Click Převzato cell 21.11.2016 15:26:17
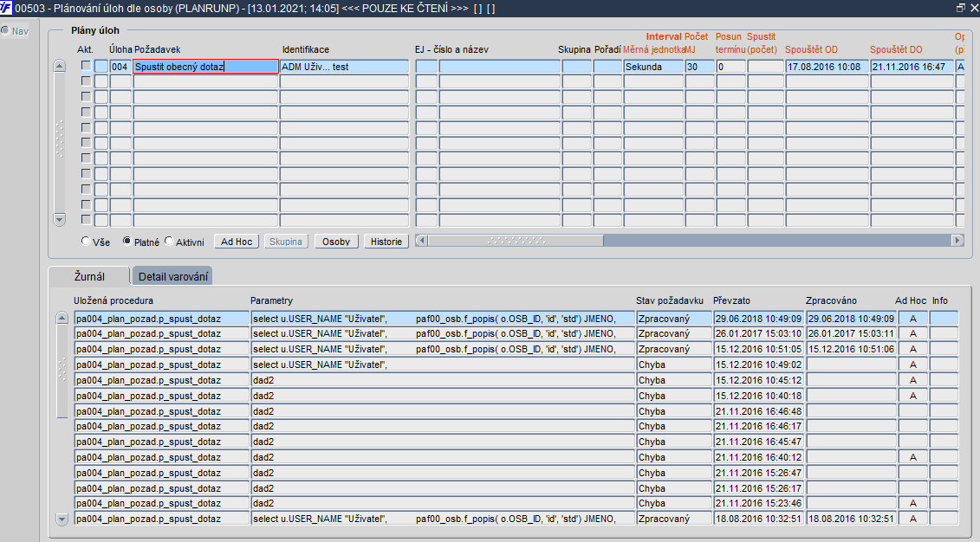 pos(759,488)
